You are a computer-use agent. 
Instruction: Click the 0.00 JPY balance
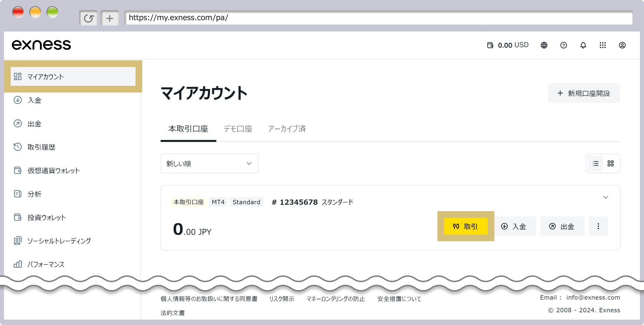coord(192,230)
